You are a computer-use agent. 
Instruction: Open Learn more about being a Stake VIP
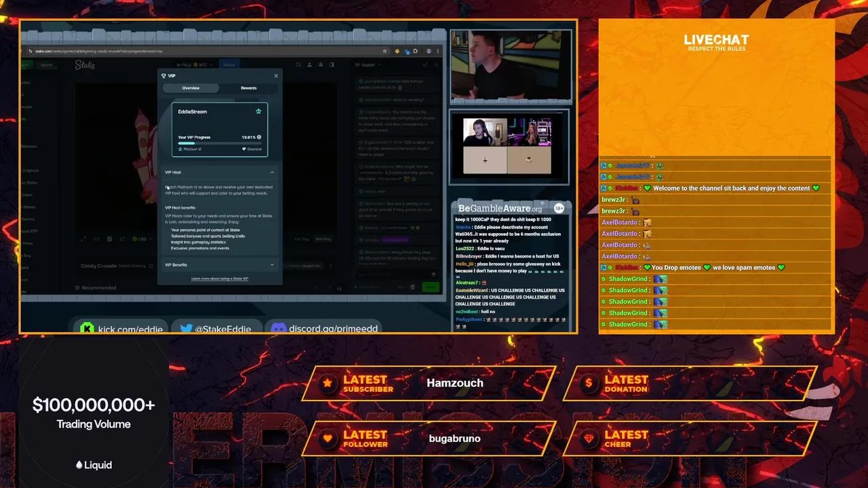click(220, 279)
